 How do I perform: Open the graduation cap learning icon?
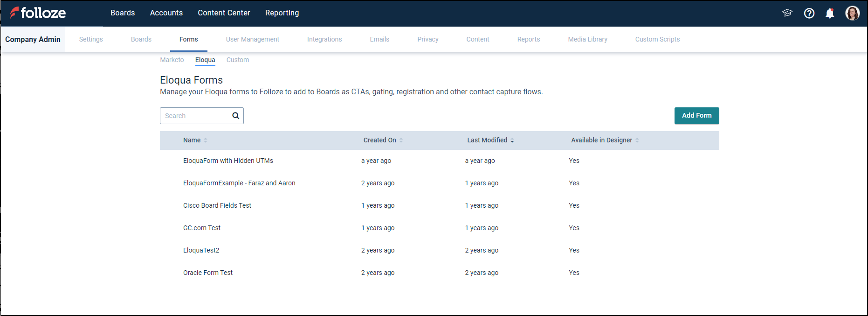tap(787, 13)
